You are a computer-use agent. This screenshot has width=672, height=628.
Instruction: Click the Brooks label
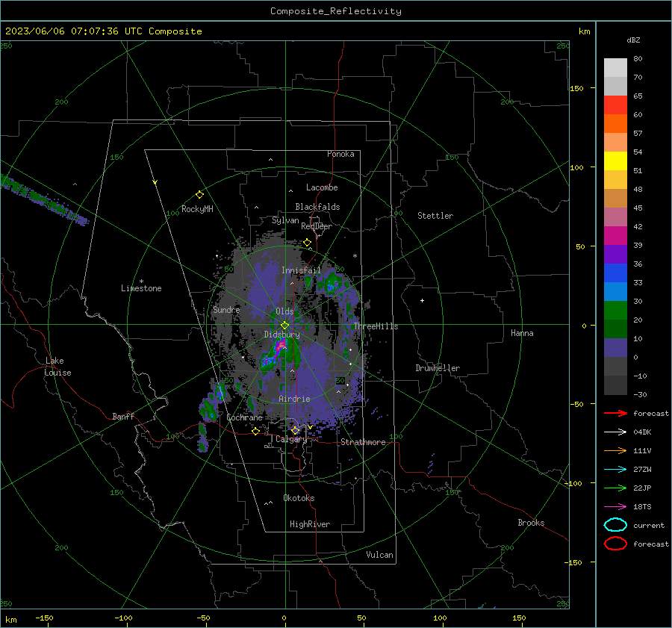[531, 523]
